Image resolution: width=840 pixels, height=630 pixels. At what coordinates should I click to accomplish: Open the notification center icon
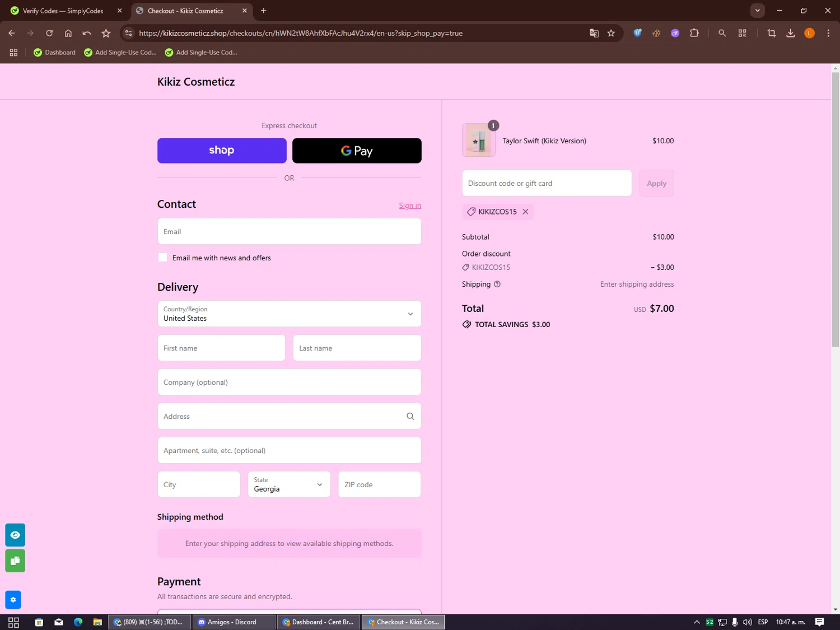(x=819, y=622)
